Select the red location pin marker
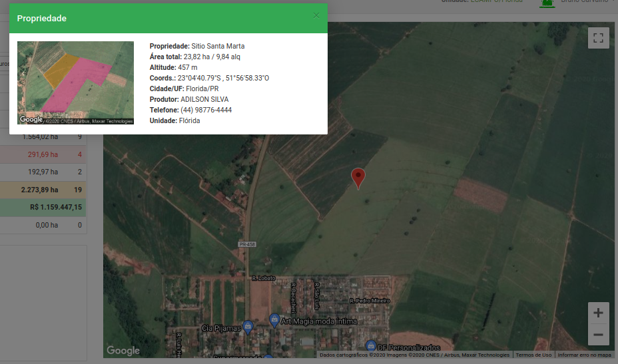The height and width of the screenshot is (364, 618). (358, 178)
